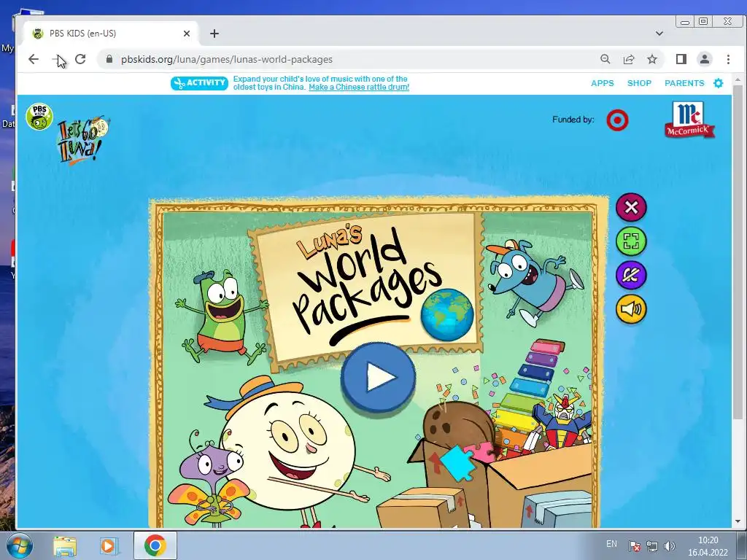The width and height of the screenshot is (747, 560).
Task: Select the PBS KIDS (en-US) tab
Action: click(x=109, y=34)
